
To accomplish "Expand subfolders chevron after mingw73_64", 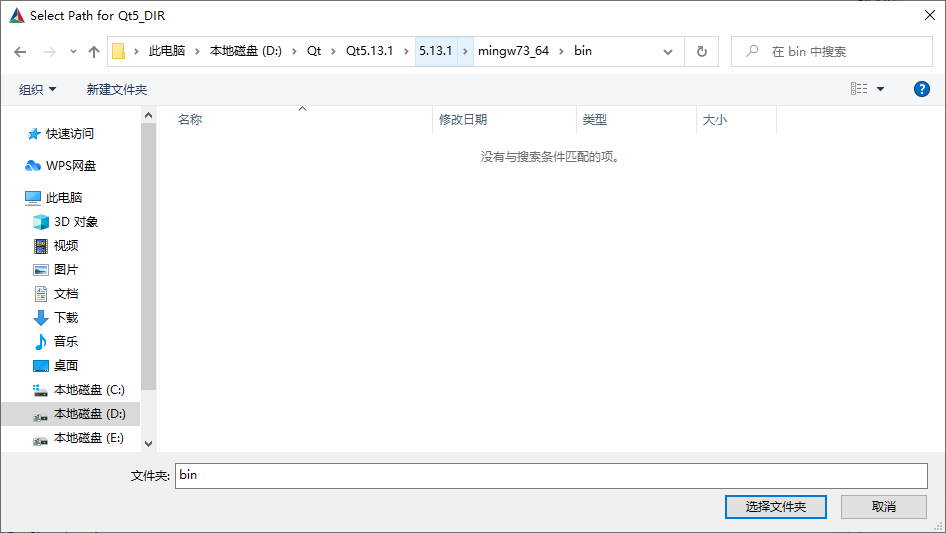I will tap(561, 51).
